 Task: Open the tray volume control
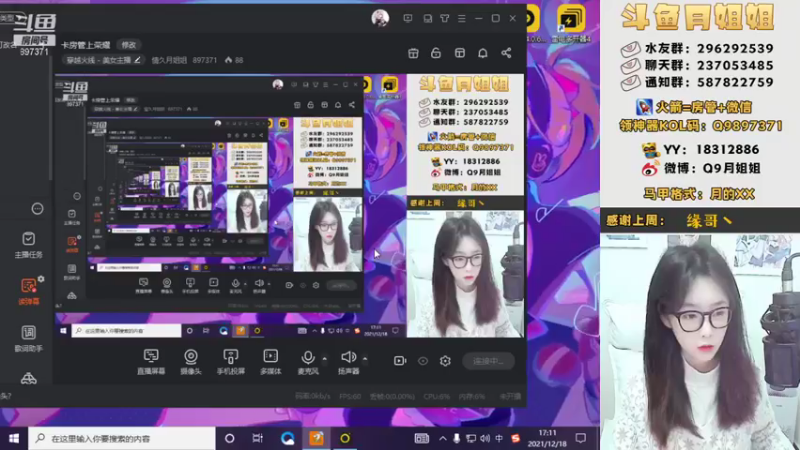[485, 438]
